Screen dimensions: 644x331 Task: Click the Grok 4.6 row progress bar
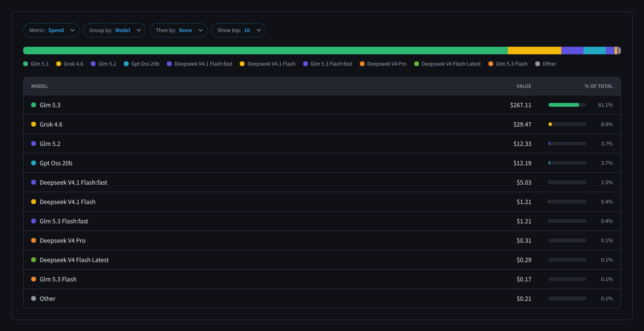point(567,124)
